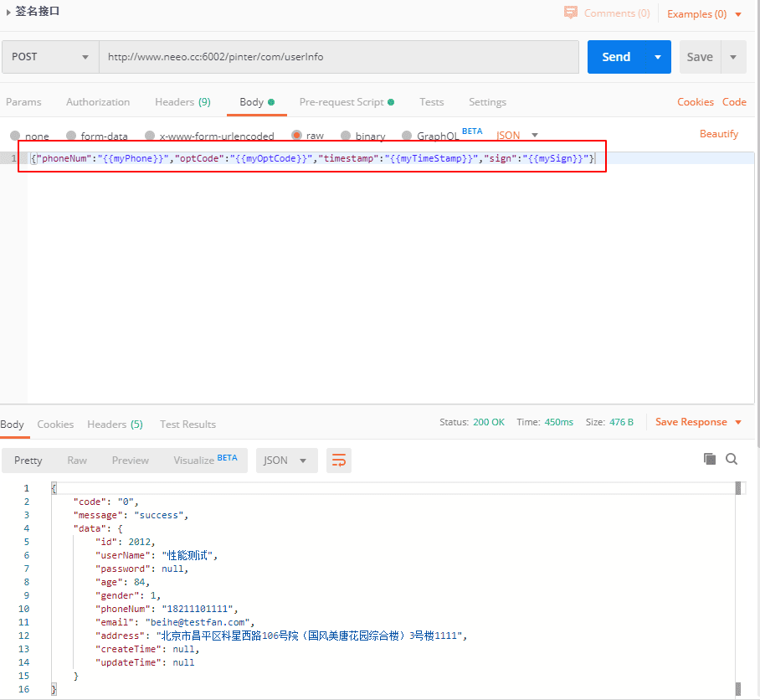Click the Save button
Screen dimensions: 760x700
tap(700, 57)
